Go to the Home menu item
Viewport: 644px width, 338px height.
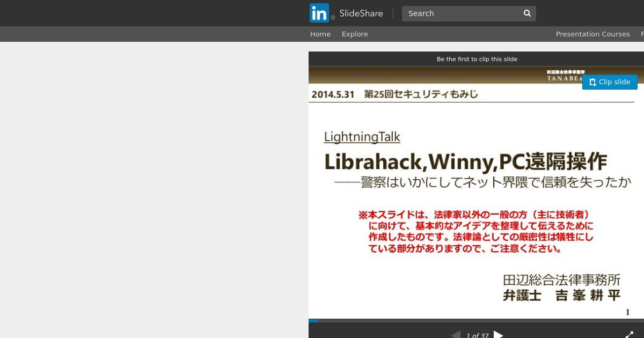(320, 34)
